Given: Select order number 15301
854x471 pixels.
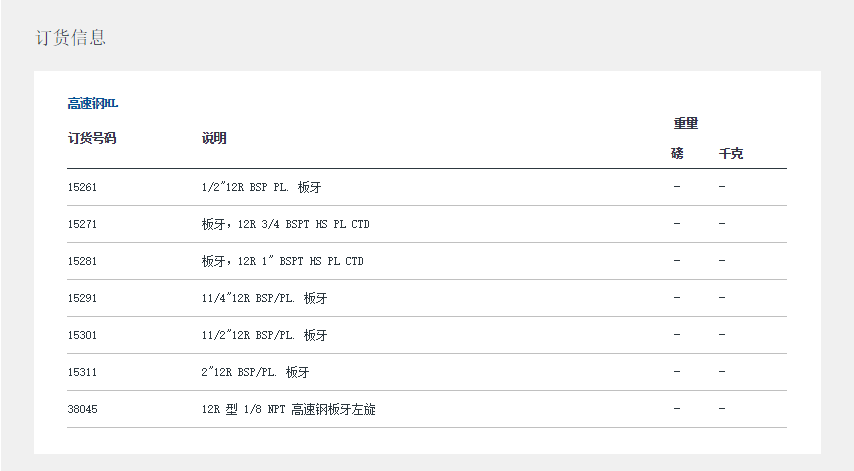Looking at the screenshot, I should click(82, 335).
